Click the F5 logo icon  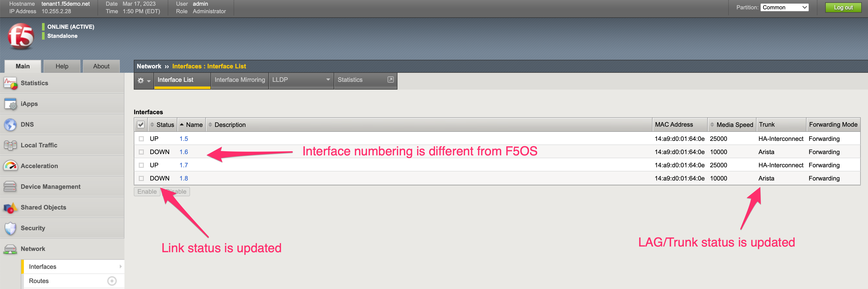pos(21,36)
